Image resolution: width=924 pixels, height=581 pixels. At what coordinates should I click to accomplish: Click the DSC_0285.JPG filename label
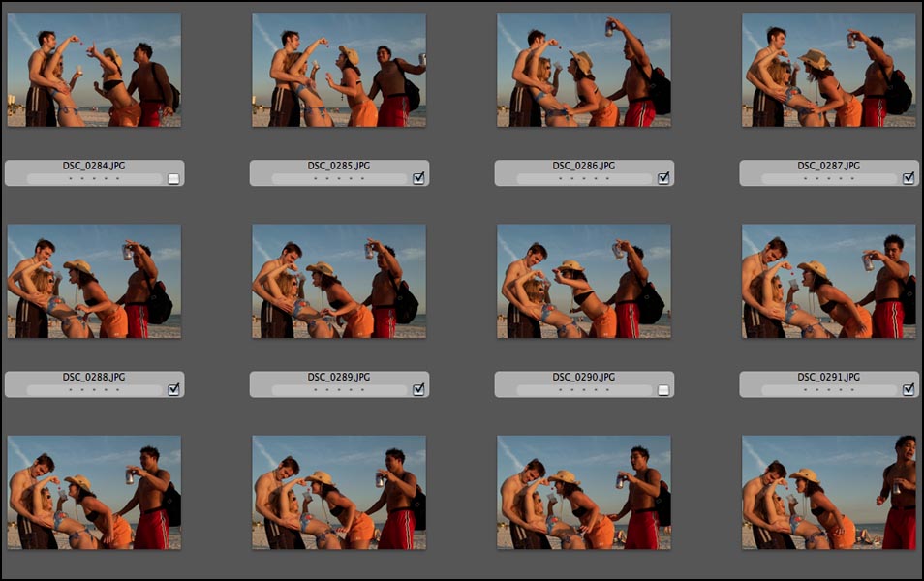339,166
